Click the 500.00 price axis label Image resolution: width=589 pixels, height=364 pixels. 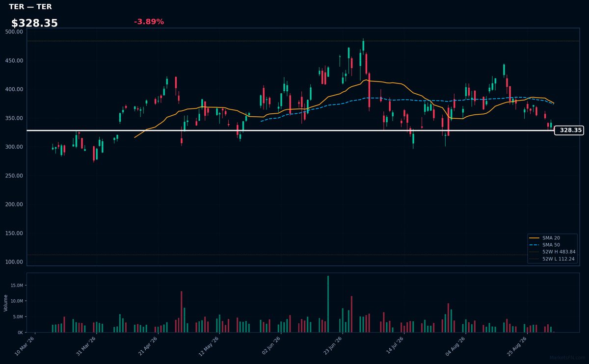pos(14,32)
